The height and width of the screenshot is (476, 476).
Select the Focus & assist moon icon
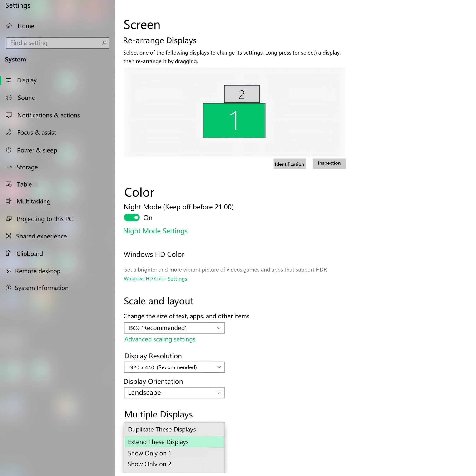(9, 132)
